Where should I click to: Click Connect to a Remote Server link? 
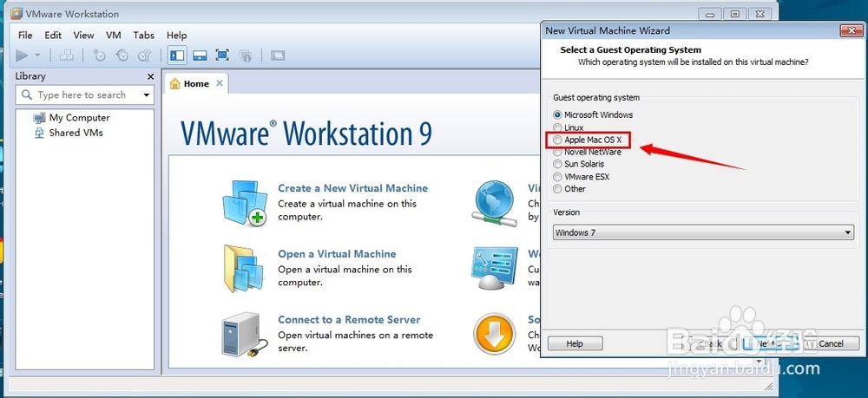click(x=349, y=319)
